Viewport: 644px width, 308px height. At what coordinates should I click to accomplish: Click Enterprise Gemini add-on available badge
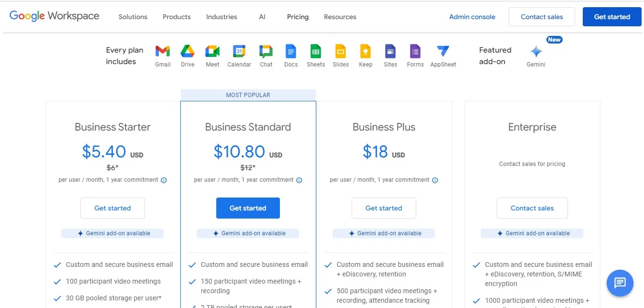pyautogui.click(x=532, y=233)
